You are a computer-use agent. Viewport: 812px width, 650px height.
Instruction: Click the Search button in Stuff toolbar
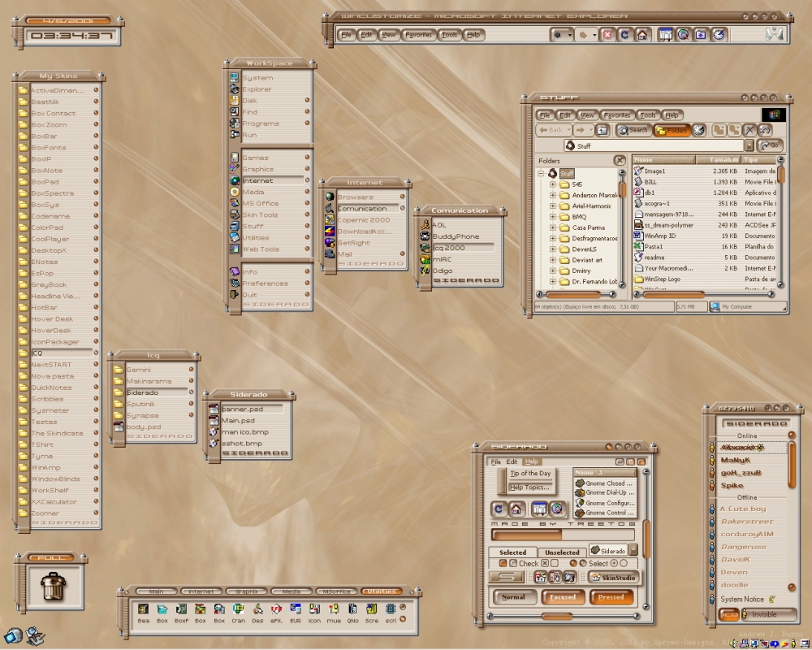pos(633,130)
